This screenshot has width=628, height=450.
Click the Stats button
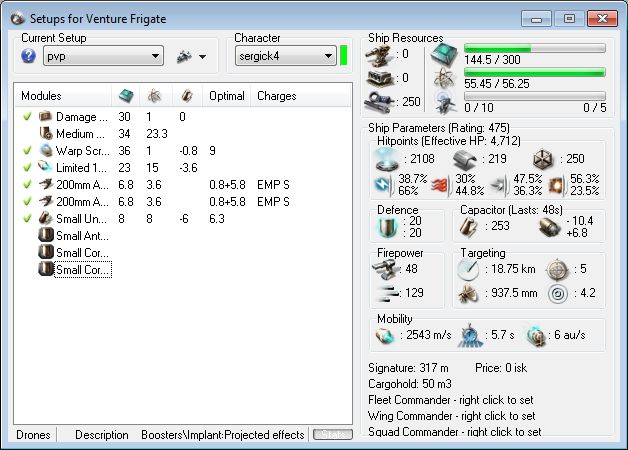pos(333,434)
